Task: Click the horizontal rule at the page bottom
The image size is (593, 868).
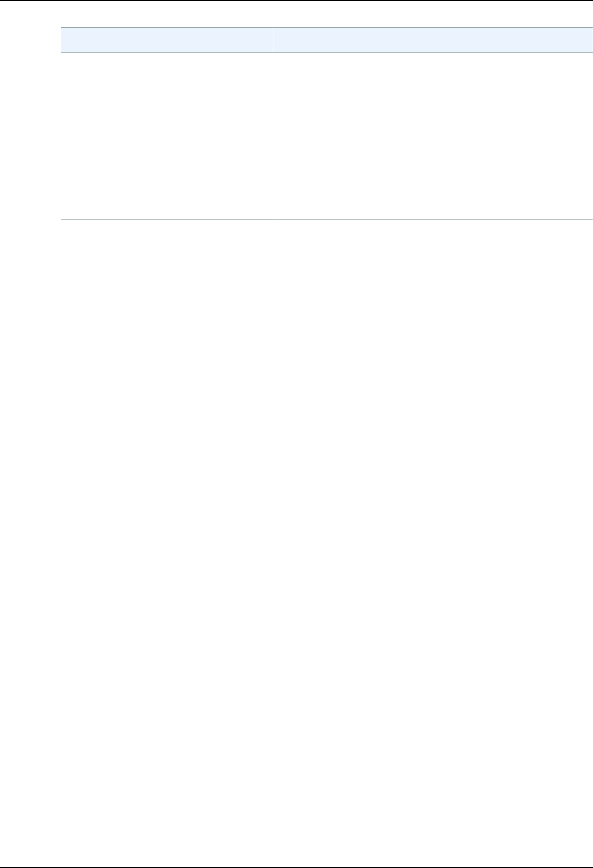Action: pyautogui.click(x=296, y=866)
